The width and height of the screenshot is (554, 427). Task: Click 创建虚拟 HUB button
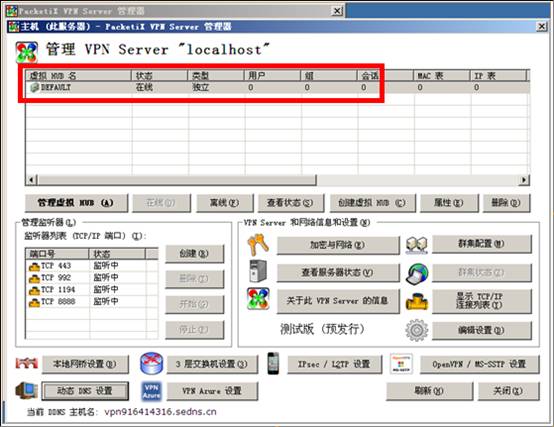click(x=372, y=203)
